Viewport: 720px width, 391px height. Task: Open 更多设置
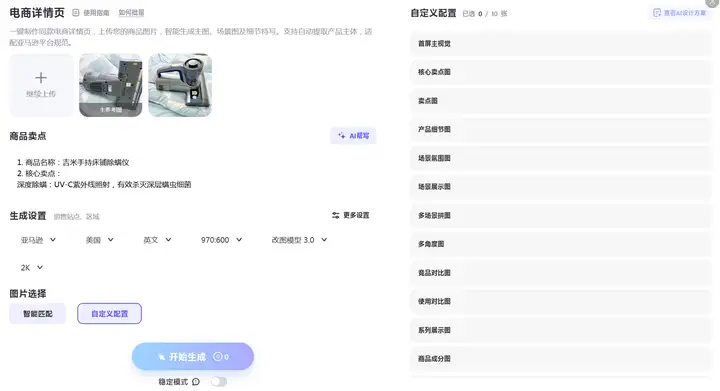pos(351,215)
